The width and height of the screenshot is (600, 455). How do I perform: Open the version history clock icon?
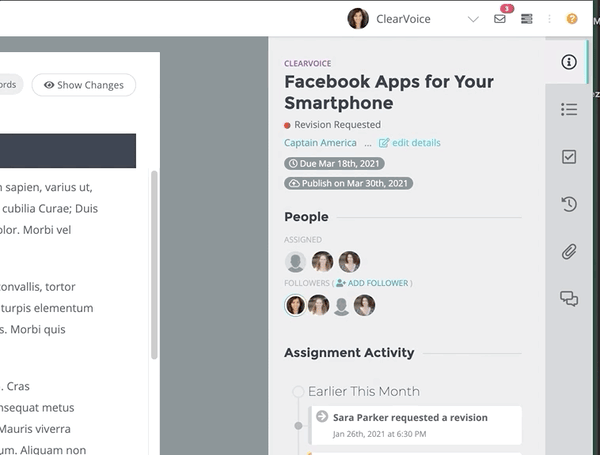coord(569,204)
